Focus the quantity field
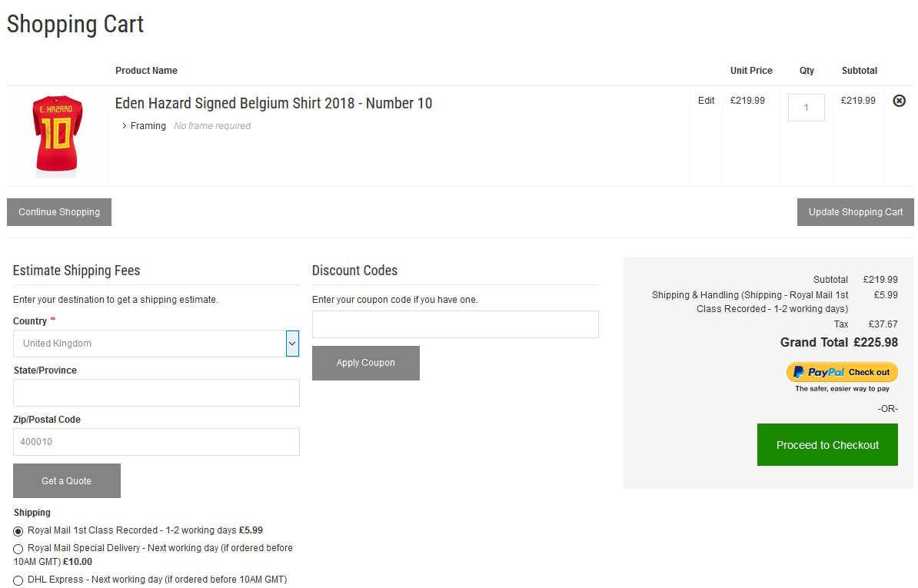The width and height of the screenshot is (918, 588). 807,108
